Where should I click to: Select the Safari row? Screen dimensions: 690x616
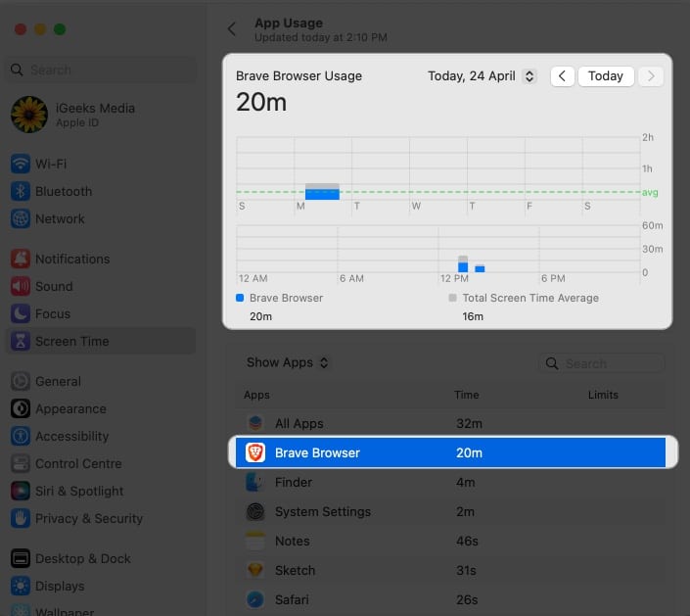pos(450,599)
